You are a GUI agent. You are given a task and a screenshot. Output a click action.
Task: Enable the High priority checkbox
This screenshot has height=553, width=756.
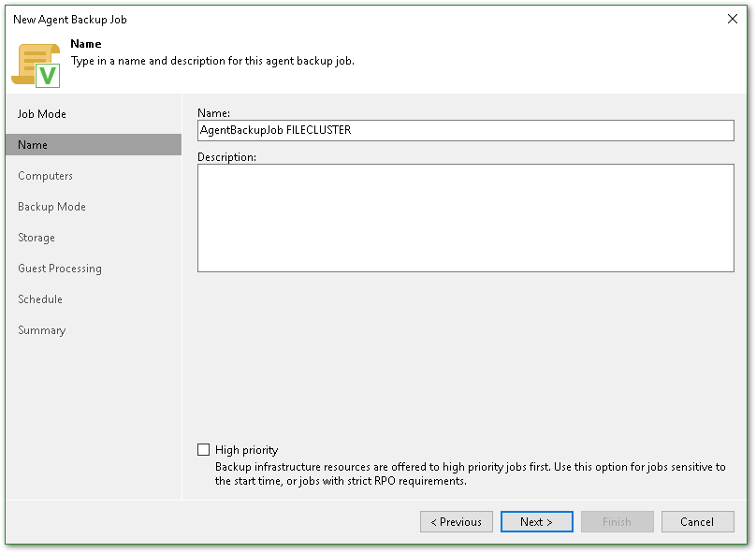pos(204,450)
